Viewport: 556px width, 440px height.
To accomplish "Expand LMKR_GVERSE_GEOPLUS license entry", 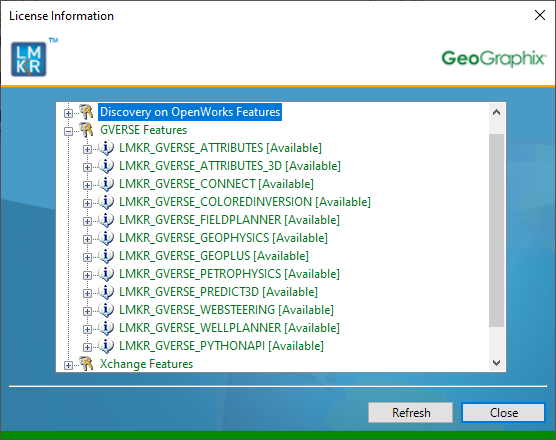I will tap(87, 257).
